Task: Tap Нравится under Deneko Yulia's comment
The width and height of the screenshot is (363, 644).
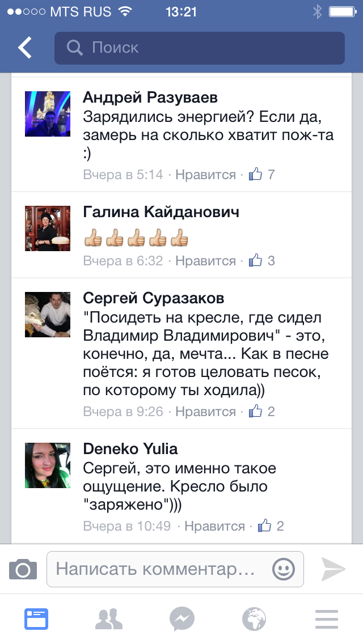Action: click(214, 526)
